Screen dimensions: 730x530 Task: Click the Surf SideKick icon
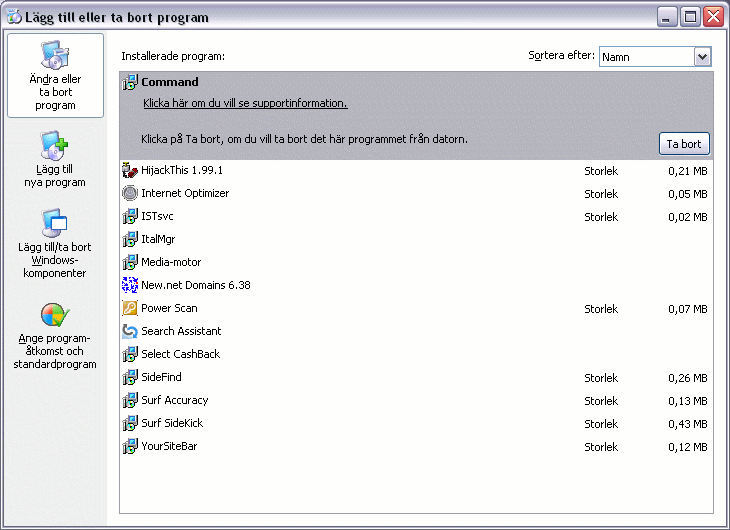pos(130,423)
